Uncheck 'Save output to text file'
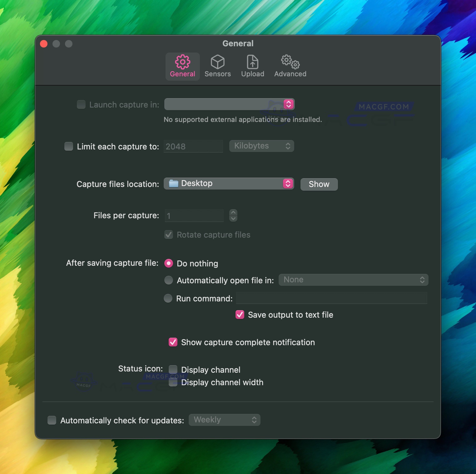 (240, 315)
